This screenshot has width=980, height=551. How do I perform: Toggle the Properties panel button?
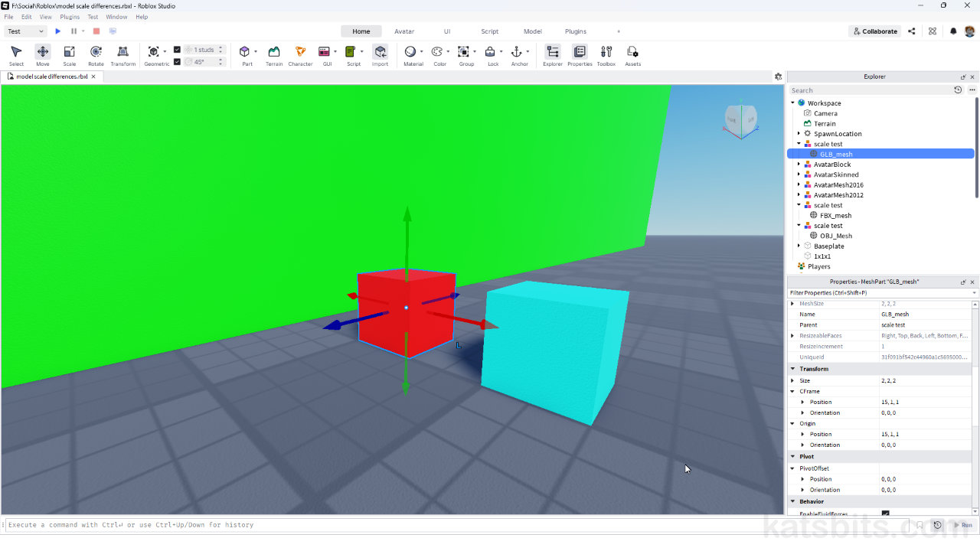coord(580,55)
